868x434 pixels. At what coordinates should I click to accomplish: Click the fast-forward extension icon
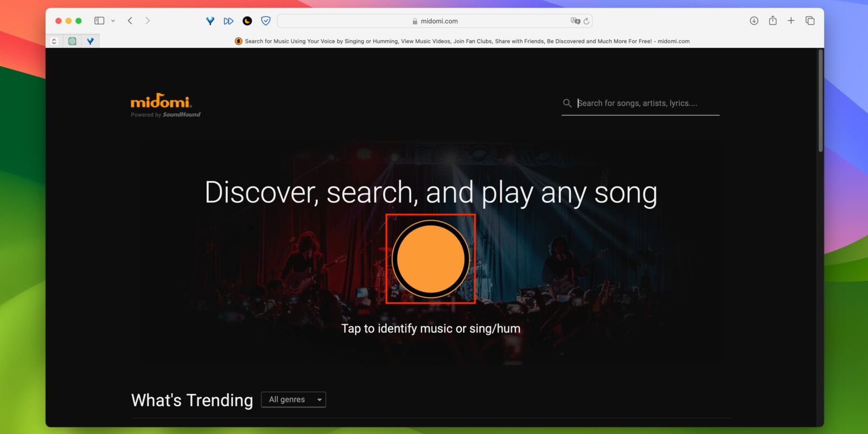[228, 21]
